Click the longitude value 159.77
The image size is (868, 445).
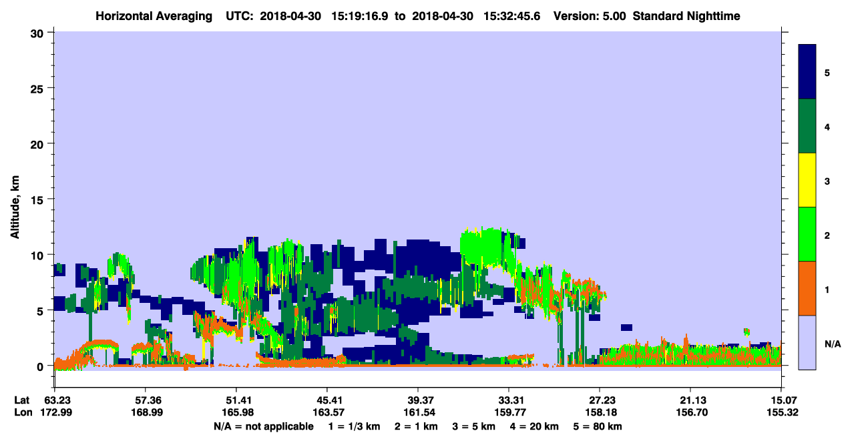pos(509,412)
